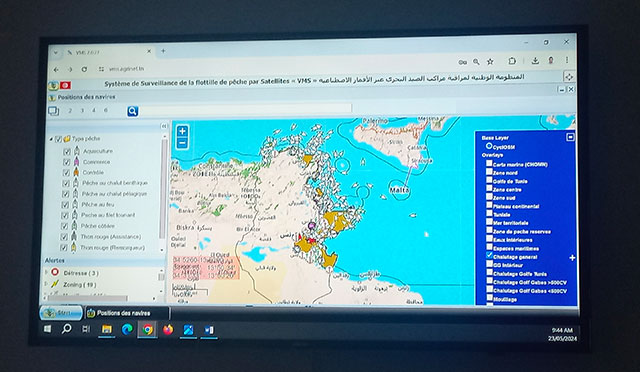
Task: Expand the Zoning (19) alert group
Action: 46,284
